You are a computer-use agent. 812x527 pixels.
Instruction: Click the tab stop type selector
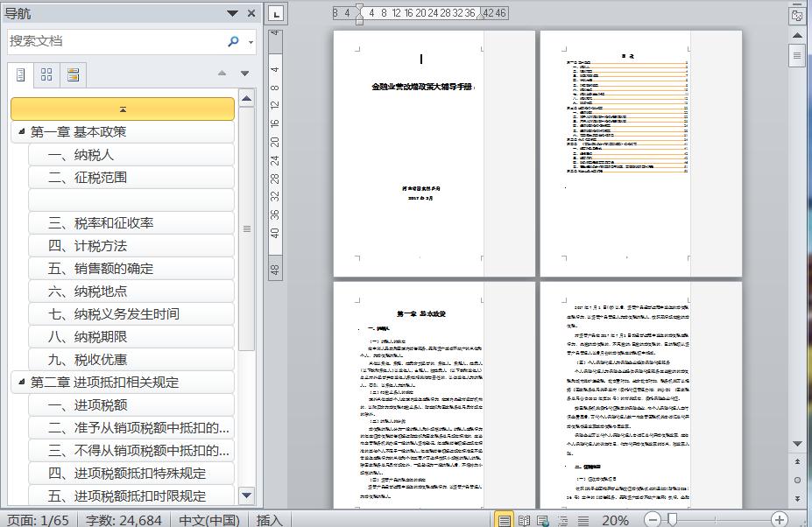[276, 13]
